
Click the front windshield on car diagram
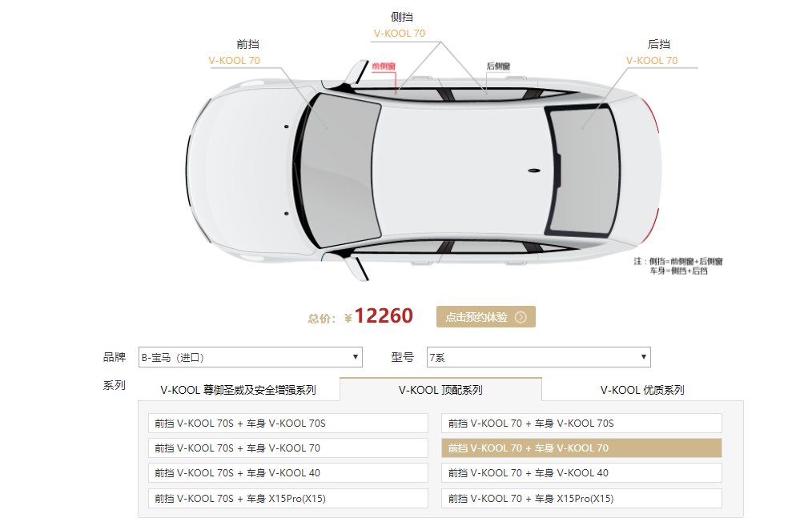340,171
